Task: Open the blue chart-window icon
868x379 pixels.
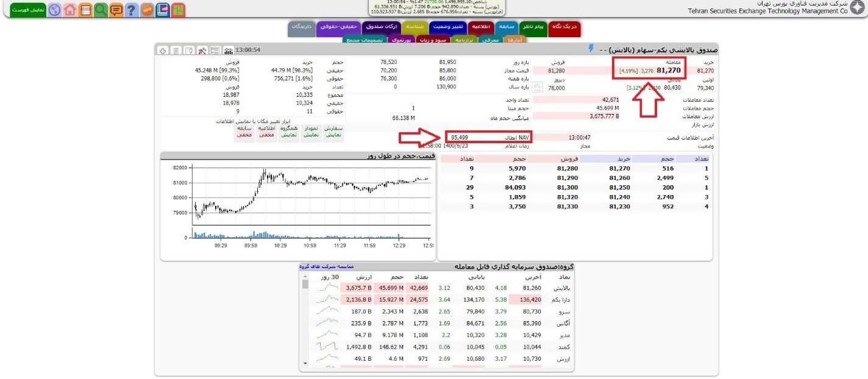Action: point(163,10)
